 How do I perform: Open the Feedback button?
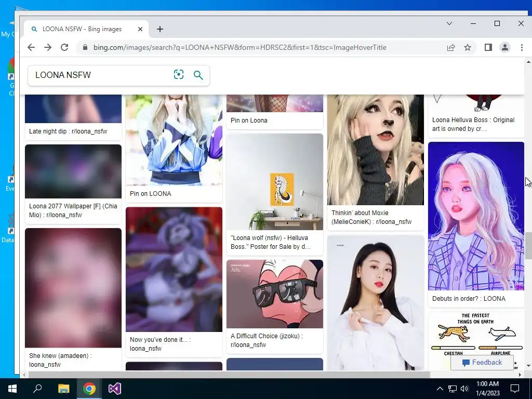pyautogui.click(x=482, y=362)
